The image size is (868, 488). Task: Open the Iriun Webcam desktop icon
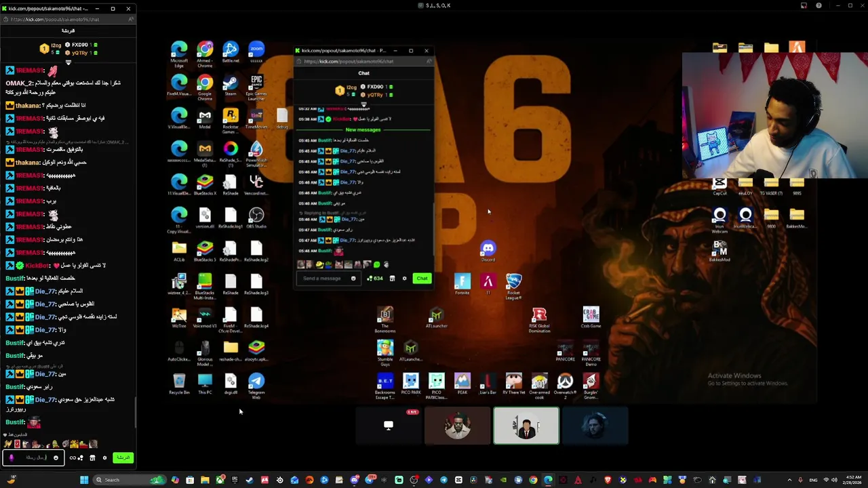pyautogui.click(x=719, y=220)
